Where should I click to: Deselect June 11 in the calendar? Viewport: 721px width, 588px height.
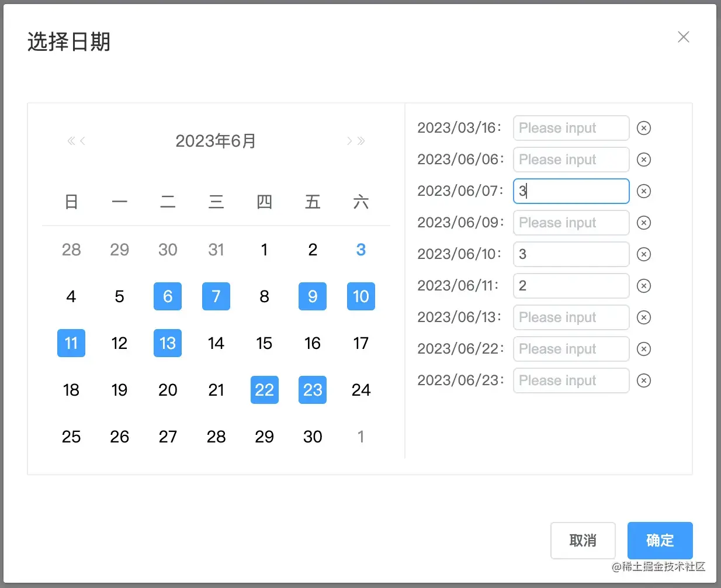coord(71,343)
